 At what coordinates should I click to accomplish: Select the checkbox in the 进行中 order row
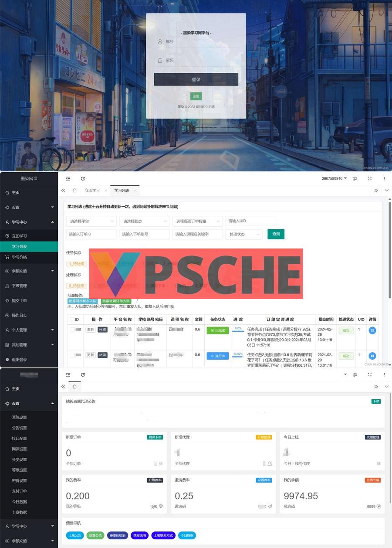pos(72,355)
